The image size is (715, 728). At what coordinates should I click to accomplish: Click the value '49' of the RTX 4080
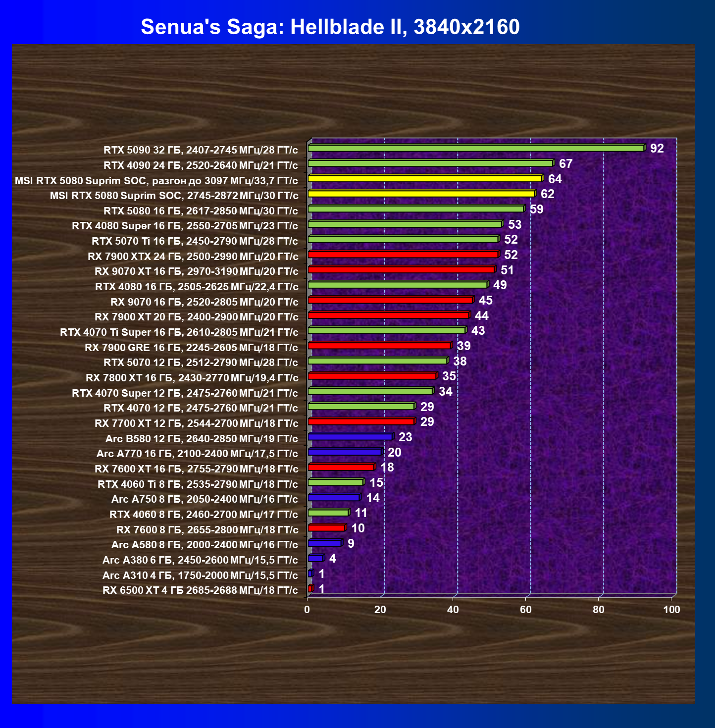pos(500,285)
